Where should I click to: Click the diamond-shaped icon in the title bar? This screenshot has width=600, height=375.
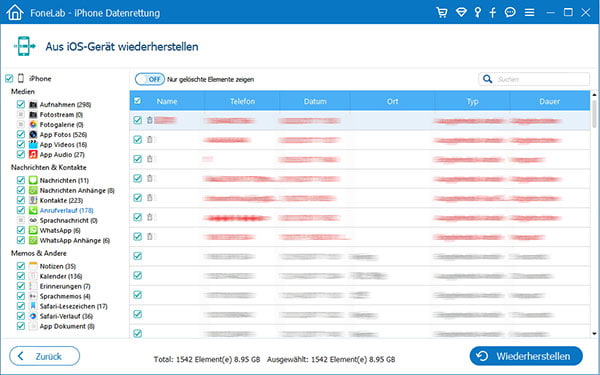point(461,13)
